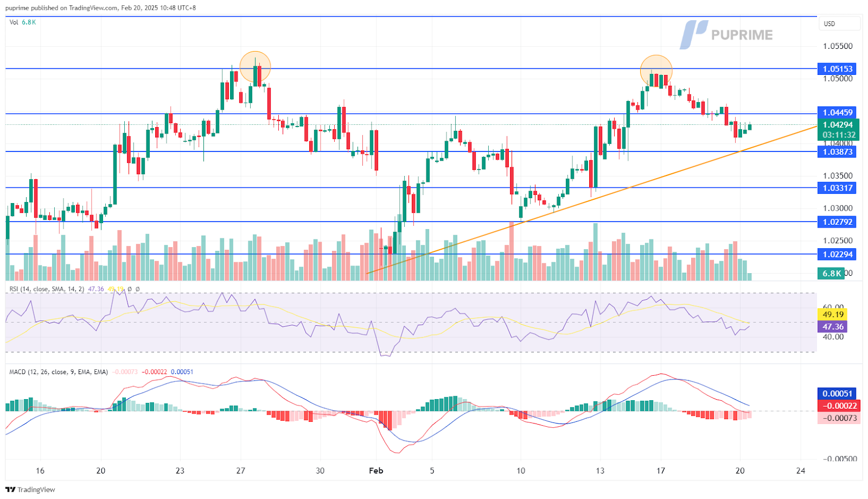The height and width of the screenshot is (499, 868).
Task: Click the Feb month label on time axis
Action: pos(376,471)
